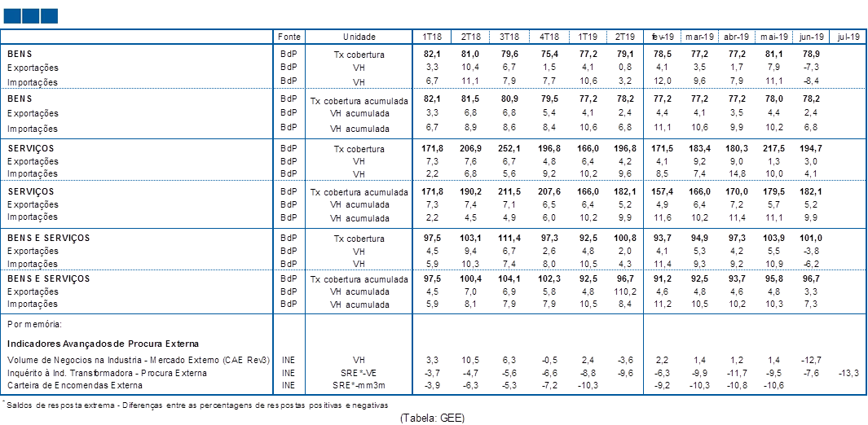Select the 252,1 Serviços coverage value

pos(509,149)
